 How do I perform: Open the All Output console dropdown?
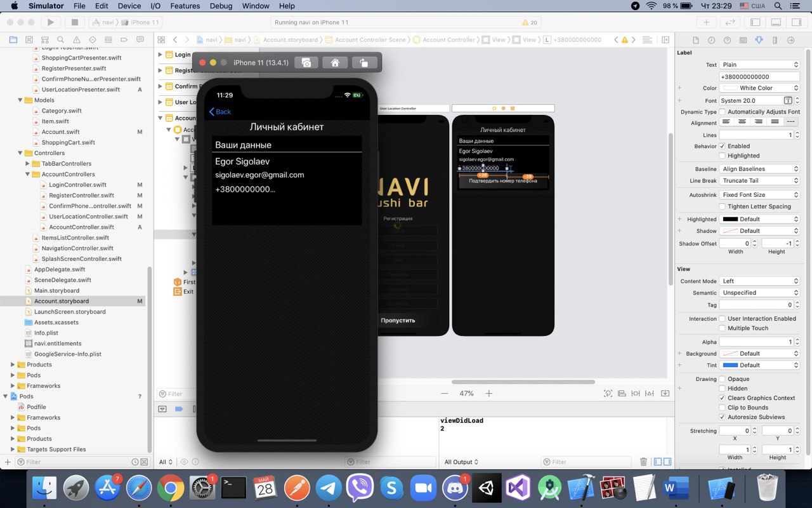tap(461, 462)
